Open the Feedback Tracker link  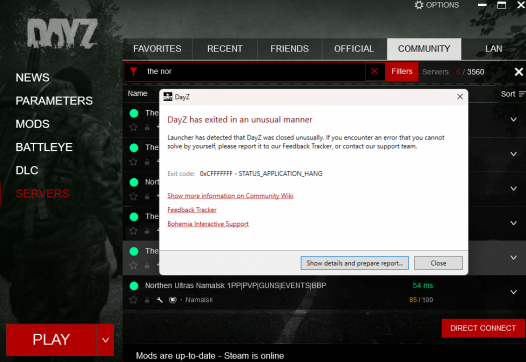(x=192, y=210)
